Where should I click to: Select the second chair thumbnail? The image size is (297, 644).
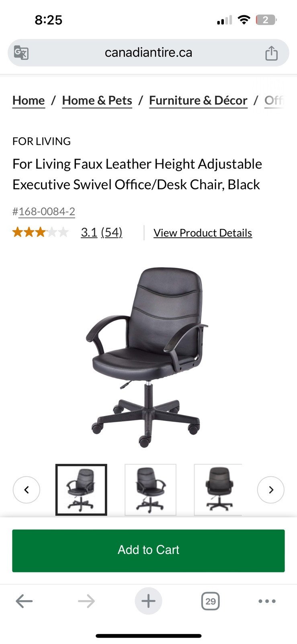(151, 490)
